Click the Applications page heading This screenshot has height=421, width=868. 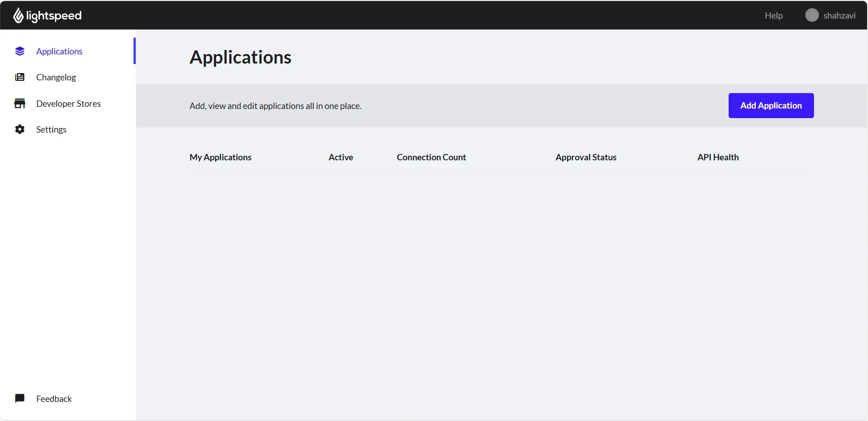[x=240, y=57]
